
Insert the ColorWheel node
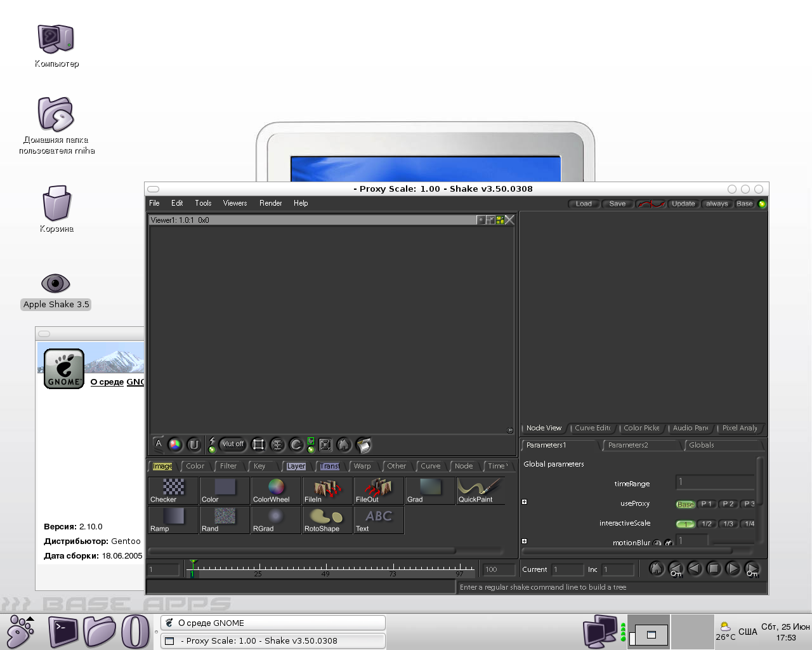coord(276,491)
